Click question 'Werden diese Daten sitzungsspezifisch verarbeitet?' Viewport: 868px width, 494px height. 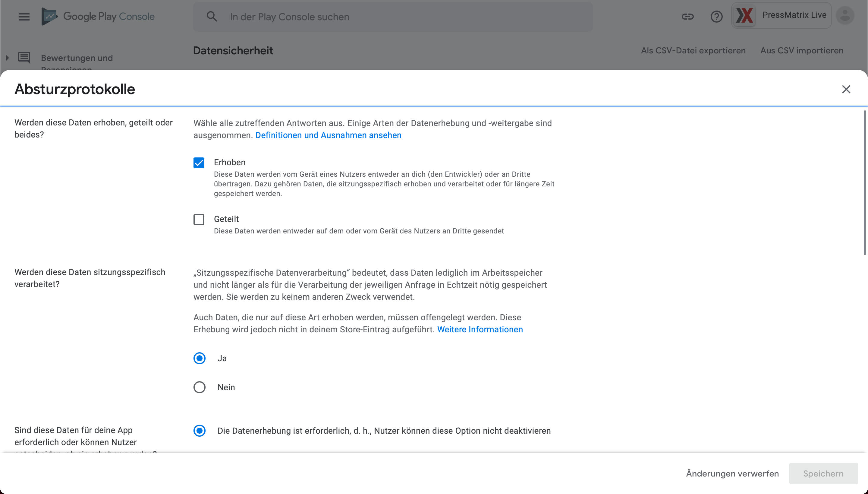click(90, 278)
